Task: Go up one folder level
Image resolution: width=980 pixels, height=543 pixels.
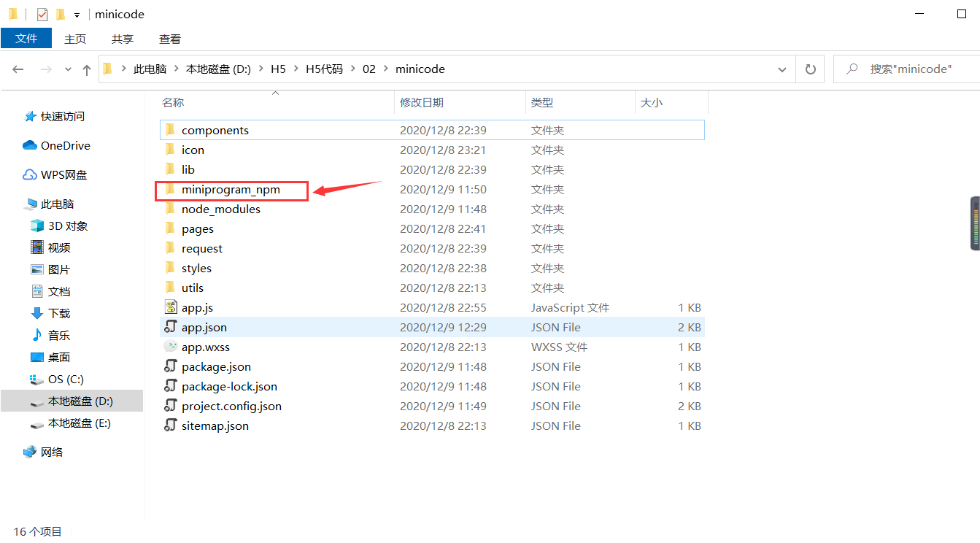Action: [x=87, y=69]
